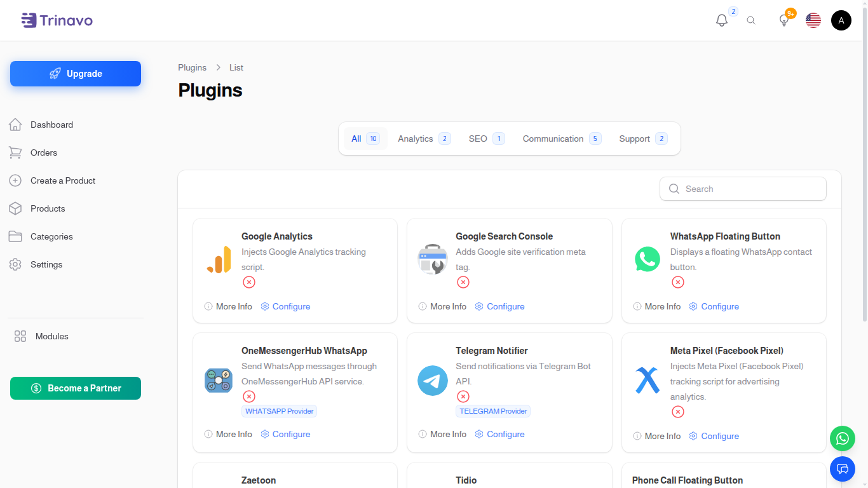The width and height of the screenshot is (868, 488).
Task: Configure the Telegram Notifier plugin
Action: pyautogui.click(x=499, y=434)
